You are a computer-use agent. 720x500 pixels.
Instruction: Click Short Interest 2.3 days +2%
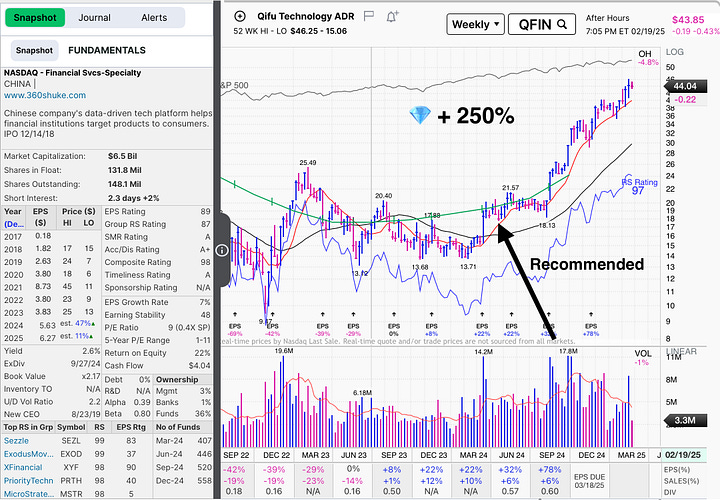(134, 198)
